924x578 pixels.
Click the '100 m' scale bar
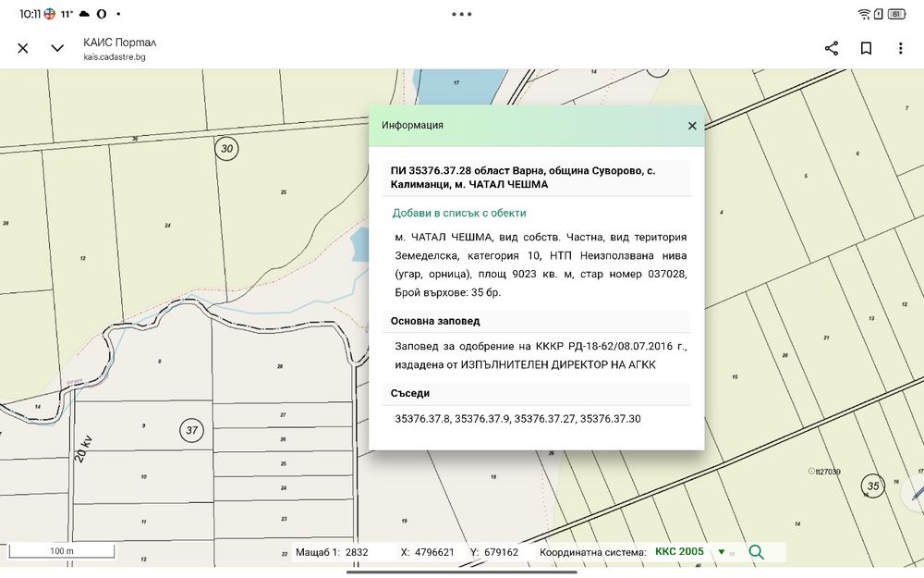click(x=62, y=551)
